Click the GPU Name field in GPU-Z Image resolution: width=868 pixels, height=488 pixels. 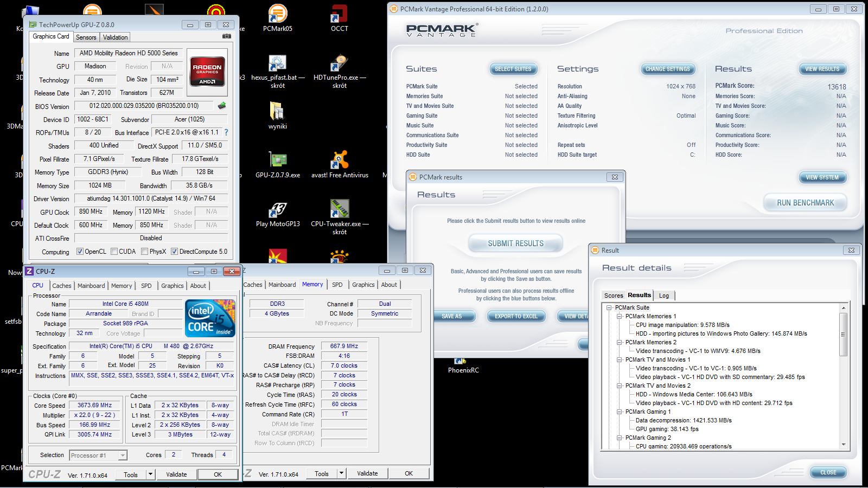[x=129, y=53]
